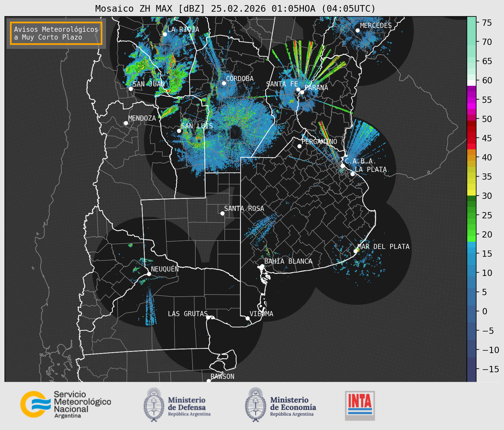The height and width of the screenshot is (430, 504).
Task: Click the La Rioja city marker dot
Action: coord(165,34)
